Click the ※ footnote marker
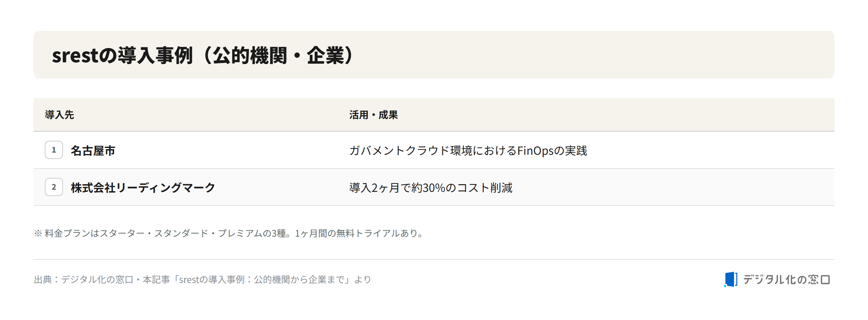The image size is (868, 320). (x=38, y=233)
